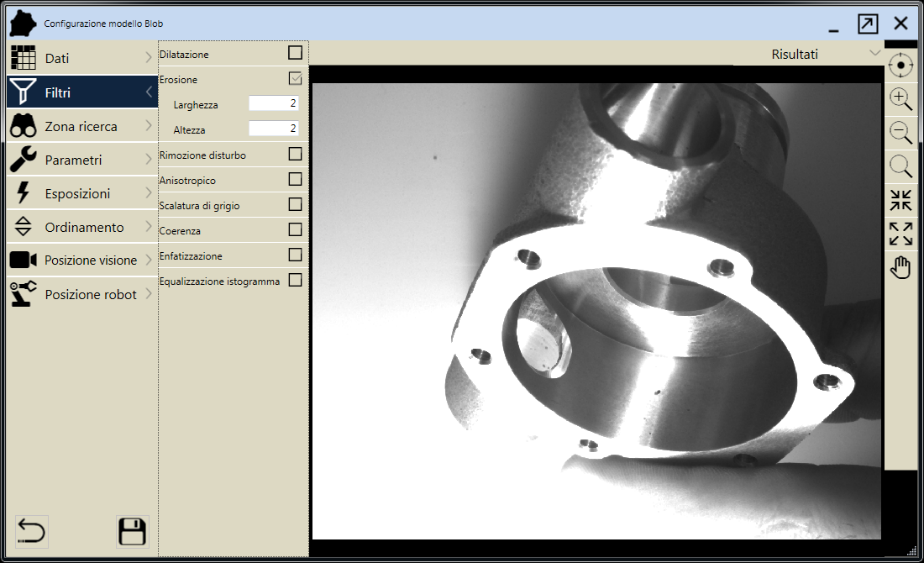Enable the Coerenza checkbox
This screenshot has width=924, height=563.
pos(295,229)
